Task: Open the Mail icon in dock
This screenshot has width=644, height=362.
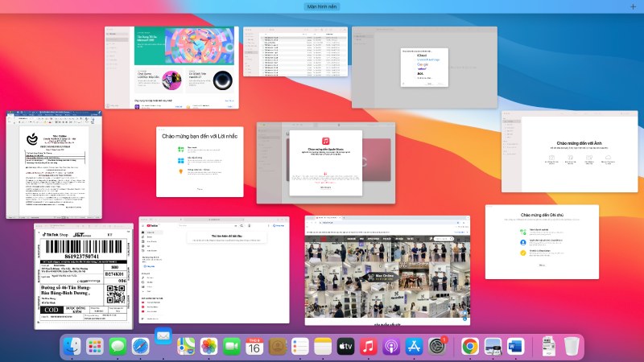Action: [163, 335]
